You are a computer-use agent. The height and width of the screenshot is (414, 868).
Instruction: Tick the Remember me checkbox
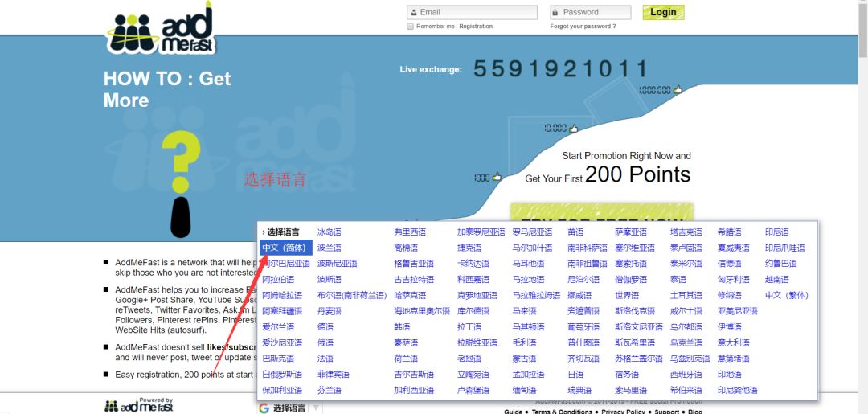(410, 27)
